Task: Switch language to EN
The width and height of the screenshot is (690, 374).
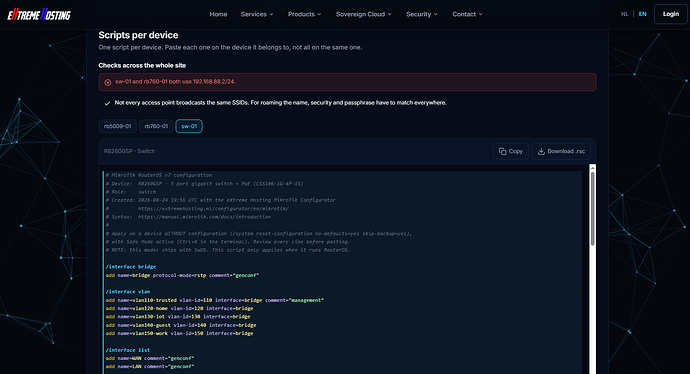Action: 642,14
